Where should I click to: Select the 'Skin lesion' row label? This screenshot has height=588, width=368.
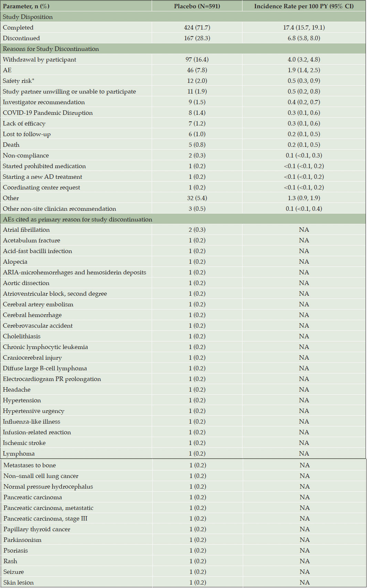(x=19, y=582)
